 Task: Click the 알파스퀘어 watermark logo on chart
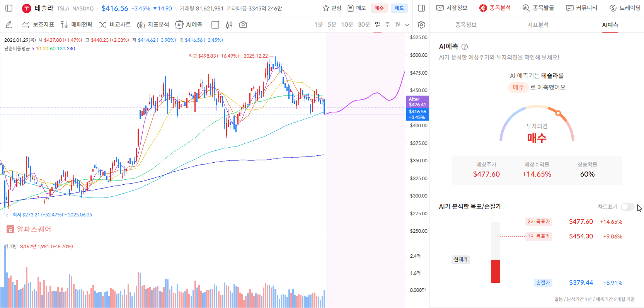point(29,229)
